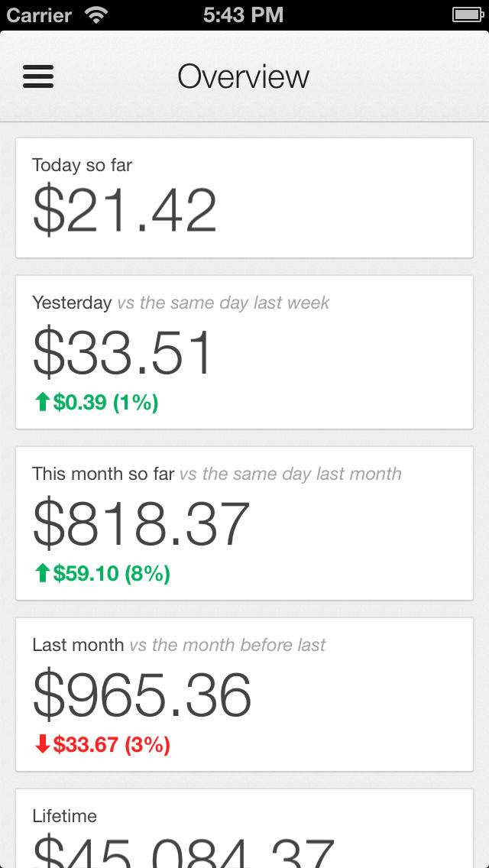This screenshot has height=868, width=489.
Task: Tap the green up arrow under This month
Action: (43, 574)
